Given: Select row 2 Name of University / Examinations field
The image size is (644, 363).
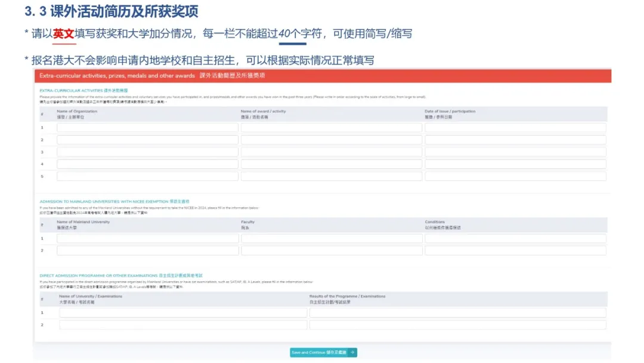Looking at the screenshot, I should click(183, 325).
